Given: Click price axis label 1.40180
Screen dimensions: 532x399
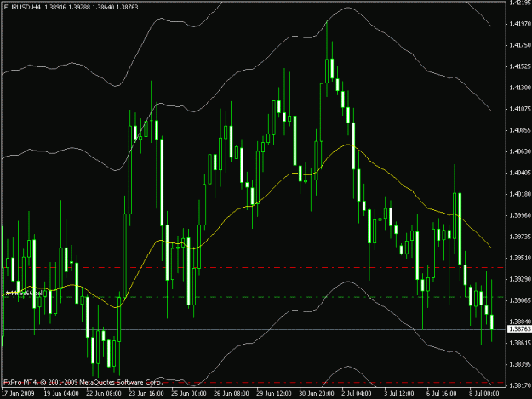Looking at the screenshot, I should (x=520, y=194).
